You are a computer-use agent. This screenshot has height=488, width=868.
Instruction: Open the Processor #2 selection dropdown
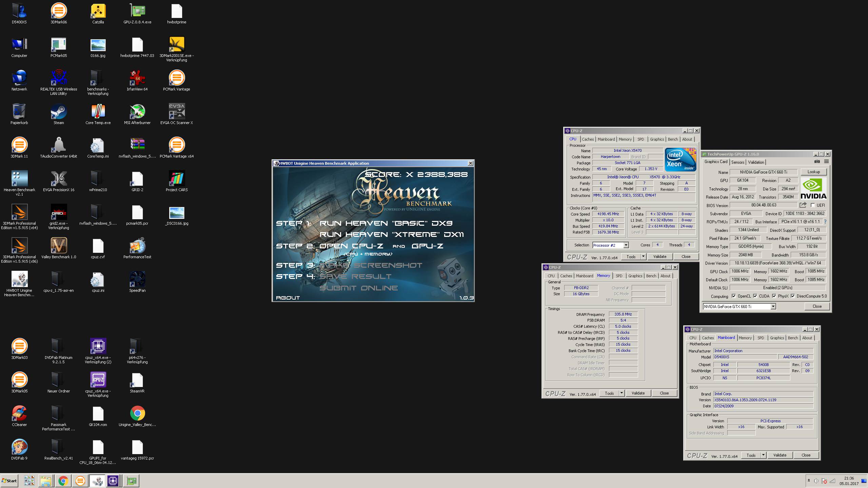[x=626, y=245]
